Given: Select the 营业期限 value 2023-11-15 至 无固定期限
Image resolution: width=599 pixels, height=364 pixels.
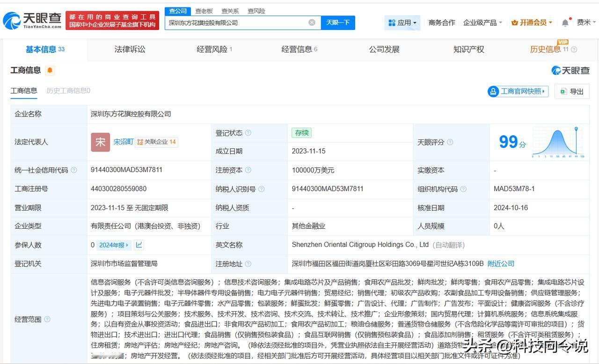Looking at the screenshot, I should pyautogui.click(x=130, y=208).
